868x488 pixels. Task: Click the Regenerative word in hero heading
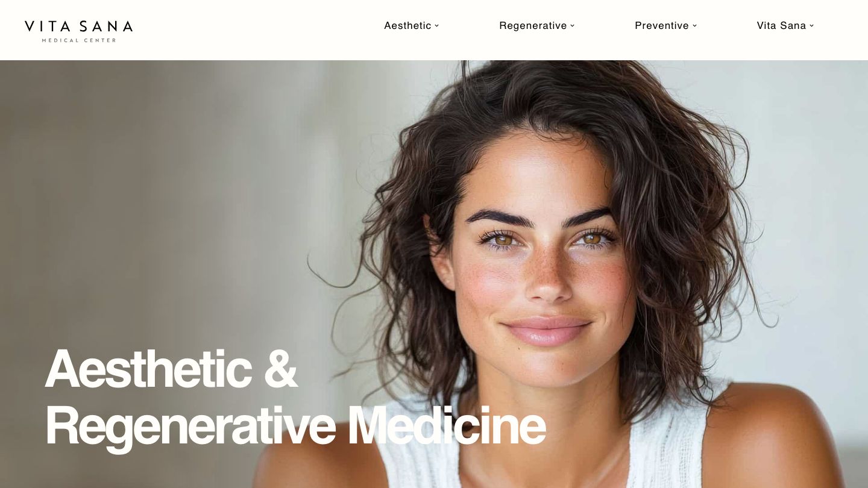(190, 427)
